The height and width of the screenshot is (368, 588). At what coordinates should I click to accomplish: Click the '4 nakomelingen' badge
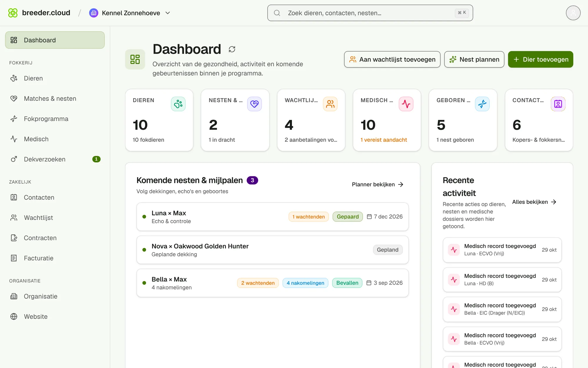[x=305, y=283]
